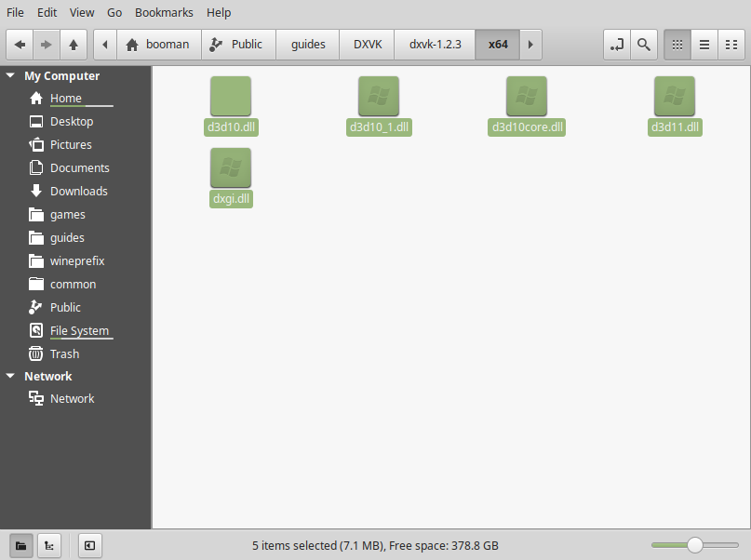Switch to list view
Viewport: 751px width, 560px height.
click(704, 45)
